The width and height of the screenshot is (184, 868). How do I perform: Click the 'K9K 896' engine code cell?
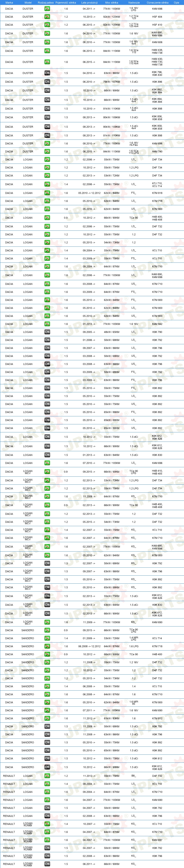coord(157,82)
